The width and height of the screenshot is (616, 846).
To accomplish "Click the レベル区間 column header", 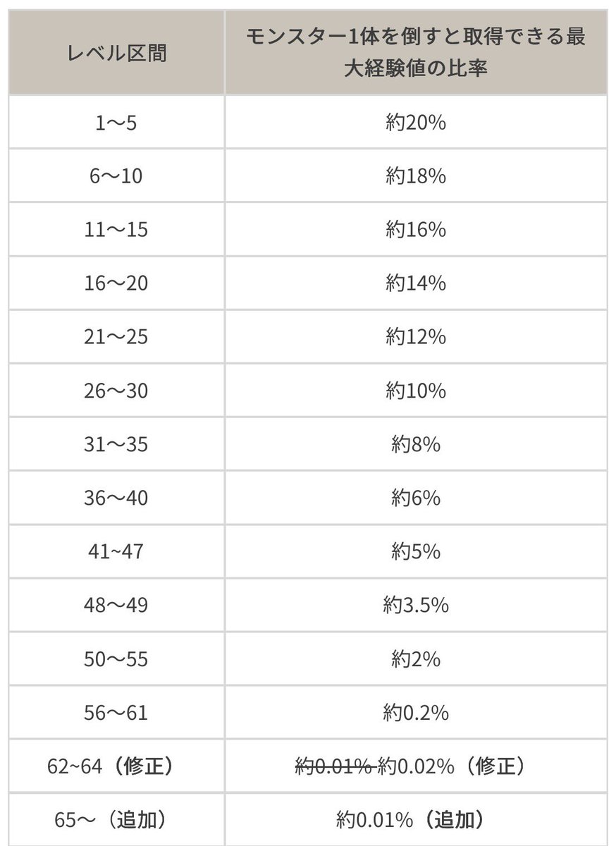I will (117, 53).
